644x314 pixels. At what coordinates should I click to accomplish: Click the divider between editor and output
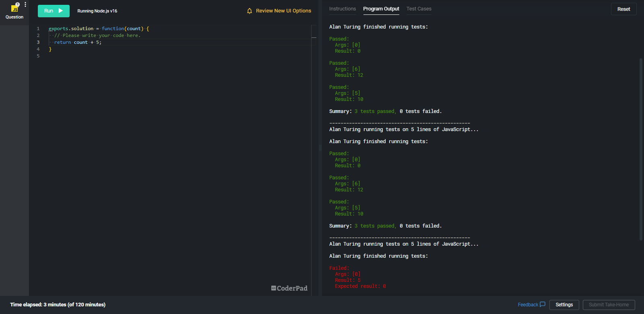320,148
